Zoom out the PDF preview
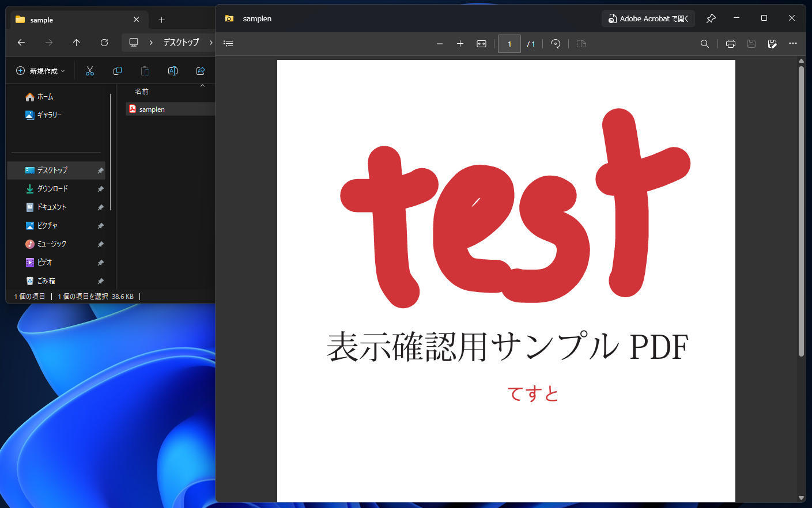 pos(440,44)
